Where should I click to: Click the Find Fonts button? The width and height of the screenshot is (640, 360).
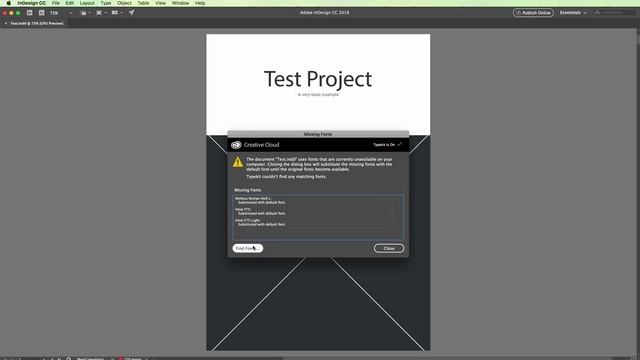[248, 248]
